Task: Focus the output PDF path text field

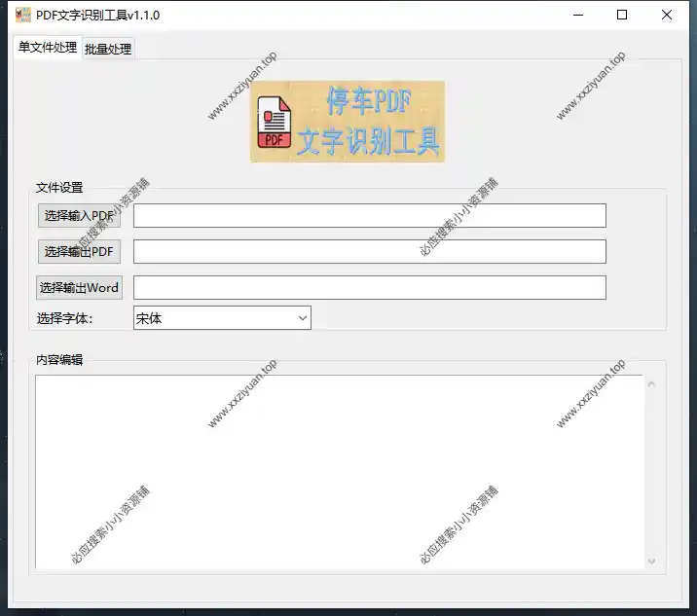Action: 369,252
